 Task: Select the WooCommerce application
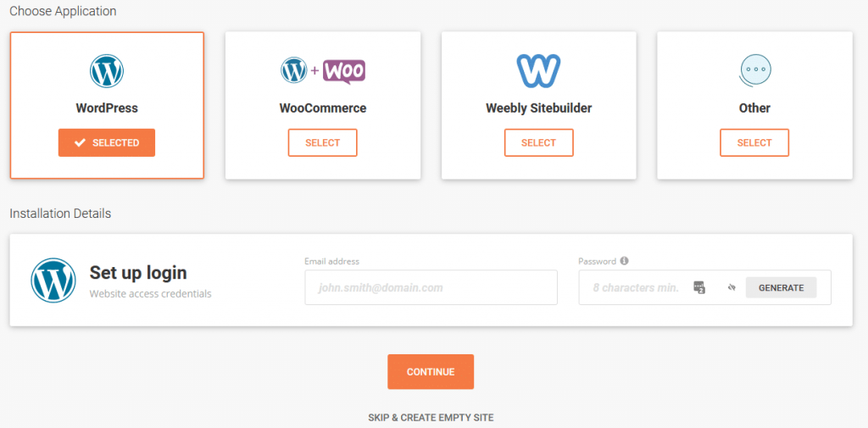click(x=323, y=143)
